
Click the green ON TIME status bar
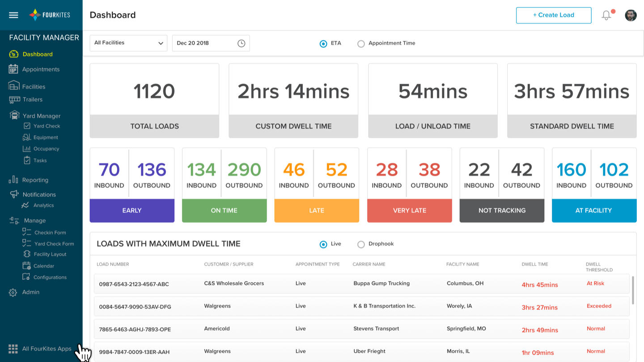click(224, 210)
